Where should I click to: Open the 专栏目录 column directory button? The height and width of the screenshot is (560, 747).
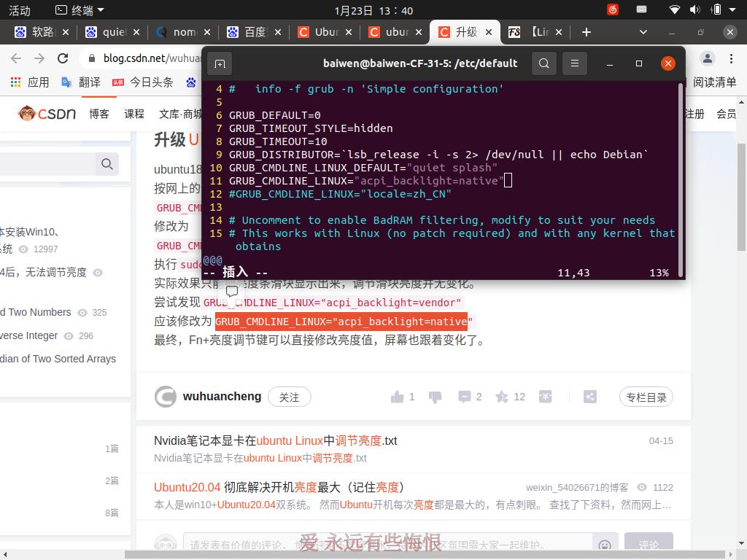tap(646, 397)
